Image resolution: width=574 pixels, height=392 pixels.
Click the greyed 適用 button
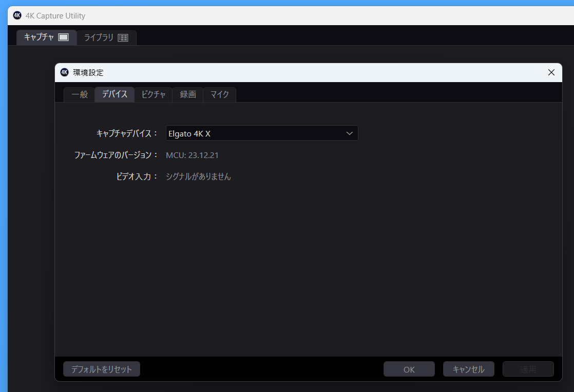528,369
